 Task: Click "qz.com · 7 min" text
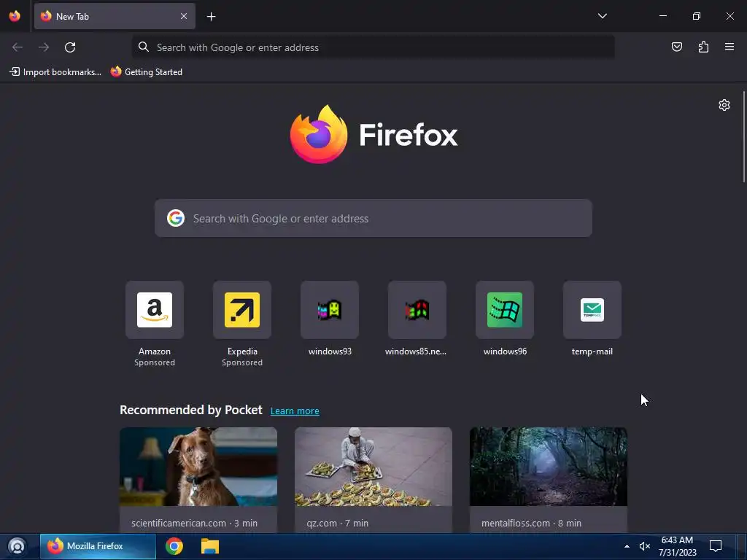[337, 523]
